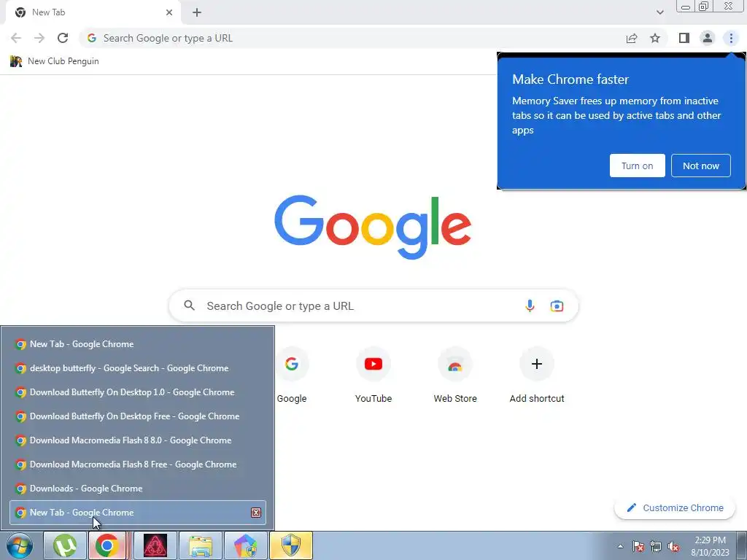Reload the current page
The image size is (747, 560).
click(x=63, y=38)
